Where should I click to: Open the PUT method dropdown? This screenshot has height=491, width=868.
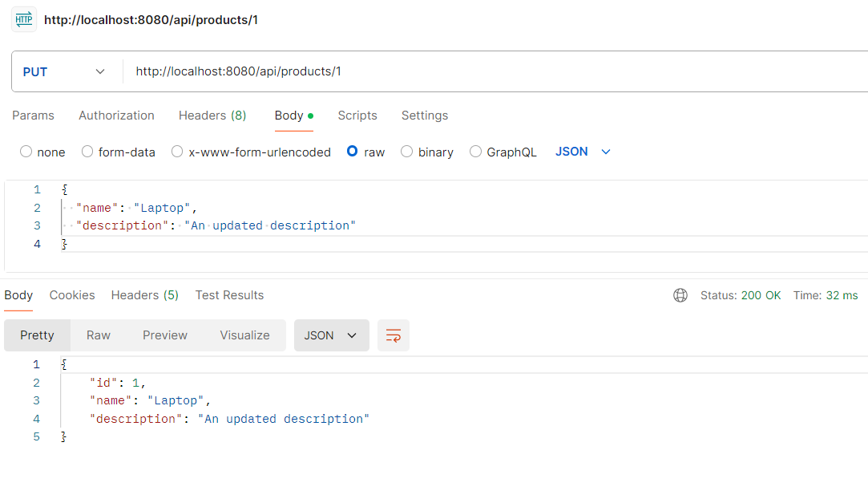[x=64, y=71]
